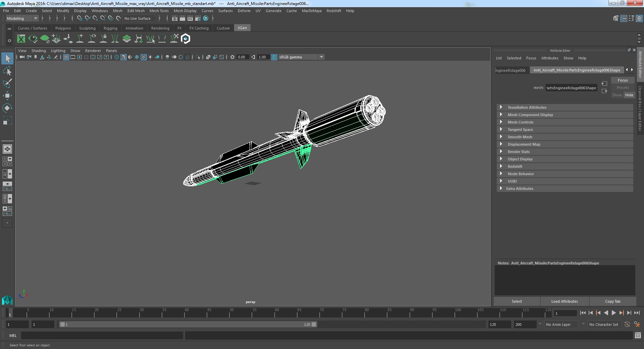Click play forwards on the timeline
Screen dimensions: 644x349
[613, 313]
